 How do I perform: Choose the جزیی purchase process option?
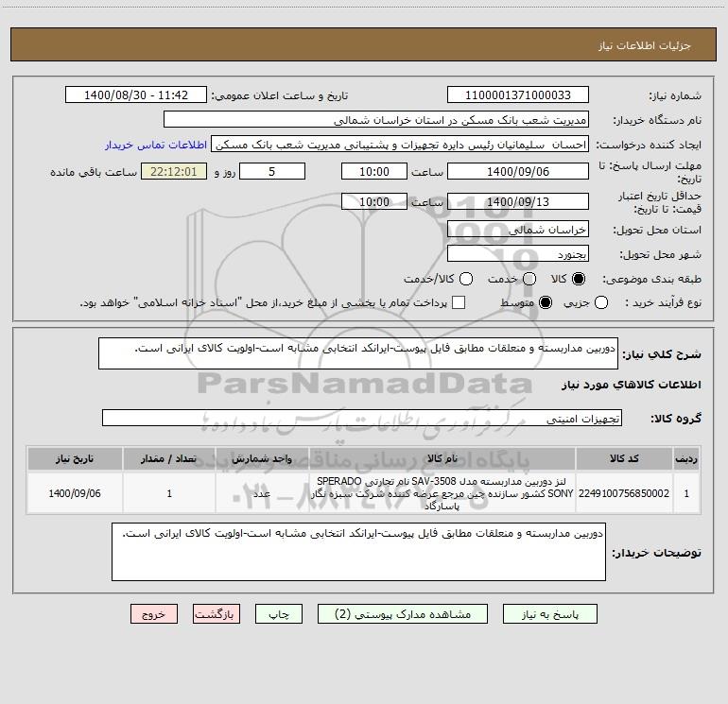point(600,303)
